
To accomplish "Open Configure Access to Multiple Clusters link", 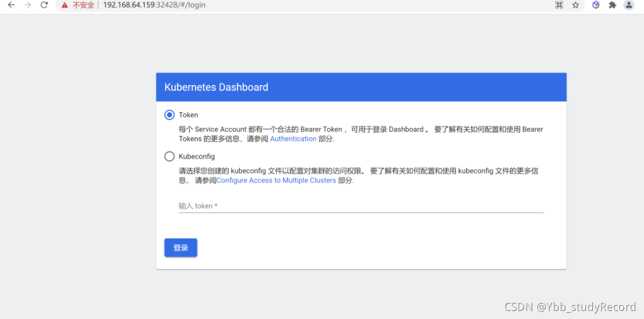I will click(x=276, y=180).
